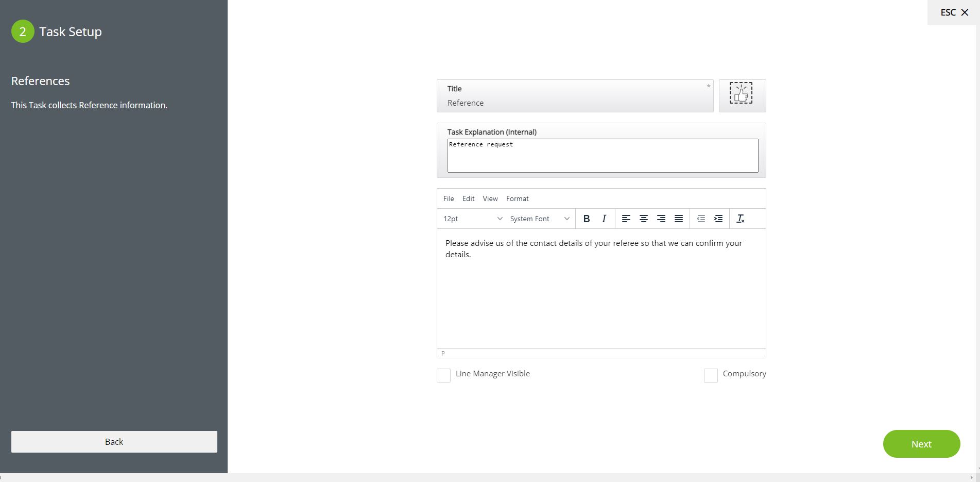Align text left

[x=626, y=219]
